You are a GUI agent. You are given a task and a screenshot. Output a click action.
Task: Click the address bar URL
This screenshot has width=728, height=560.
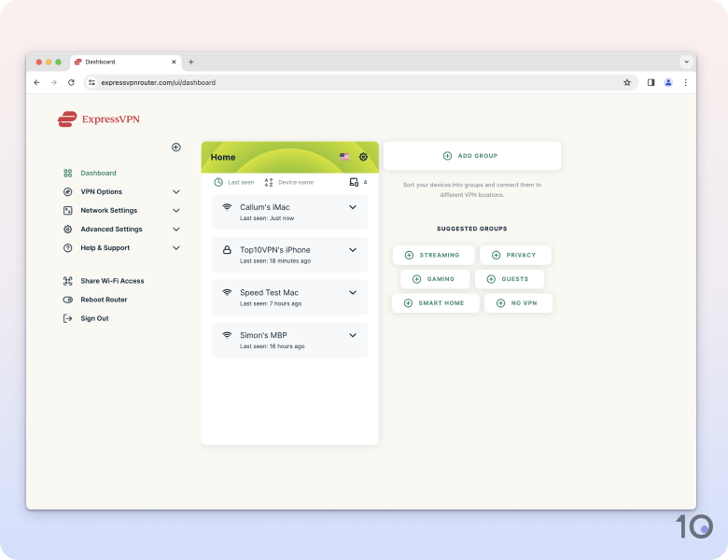coord(159,83)
